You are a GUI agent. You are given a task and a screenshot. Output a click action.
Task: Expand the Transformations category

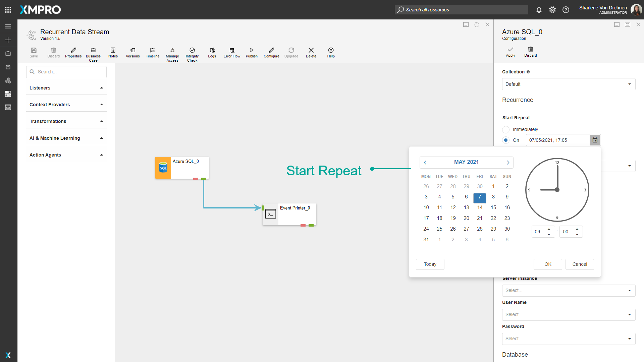pos(66,121)
